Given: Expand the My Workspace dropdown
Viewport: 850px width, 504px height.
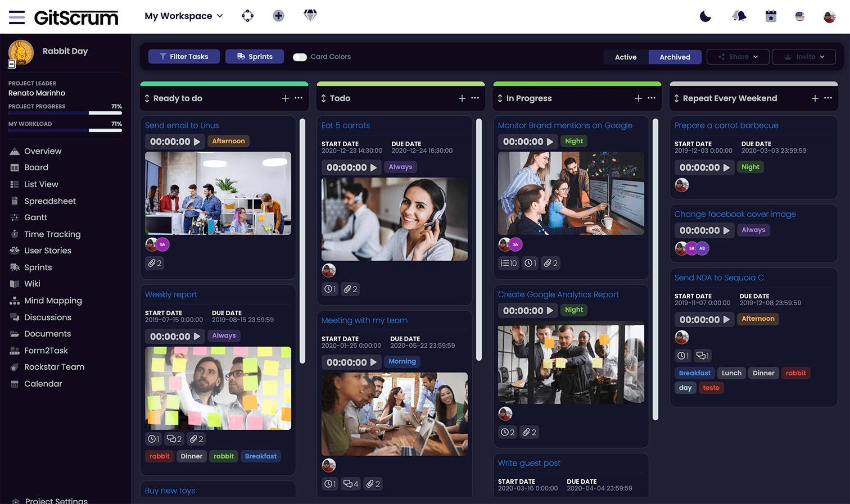Looking at the screenshot, I should pos(183,16).
